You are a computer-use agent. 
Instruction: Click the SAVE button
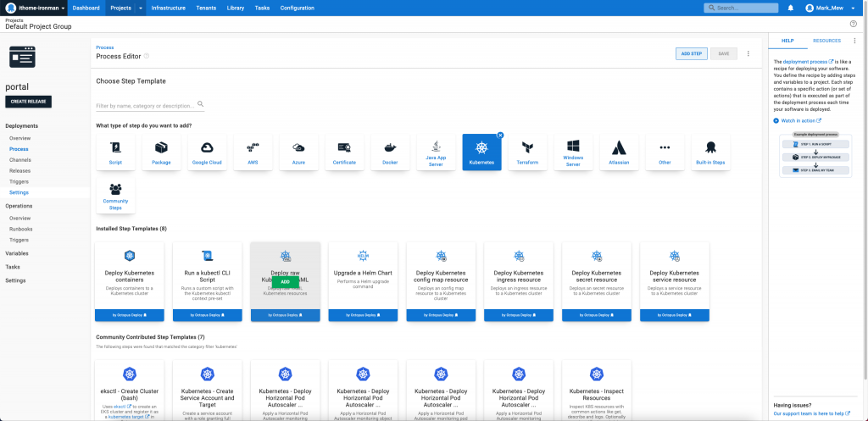click(x=724, y=53)
